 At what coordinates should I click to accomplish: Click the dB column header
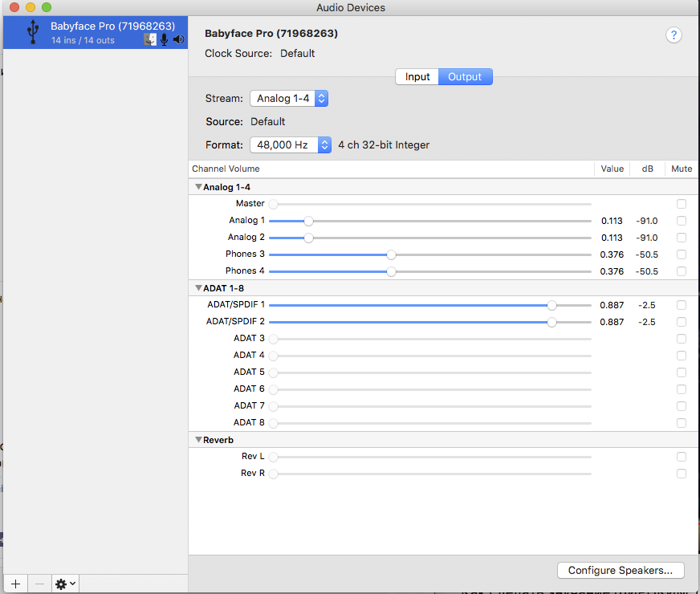coord(647,169)
